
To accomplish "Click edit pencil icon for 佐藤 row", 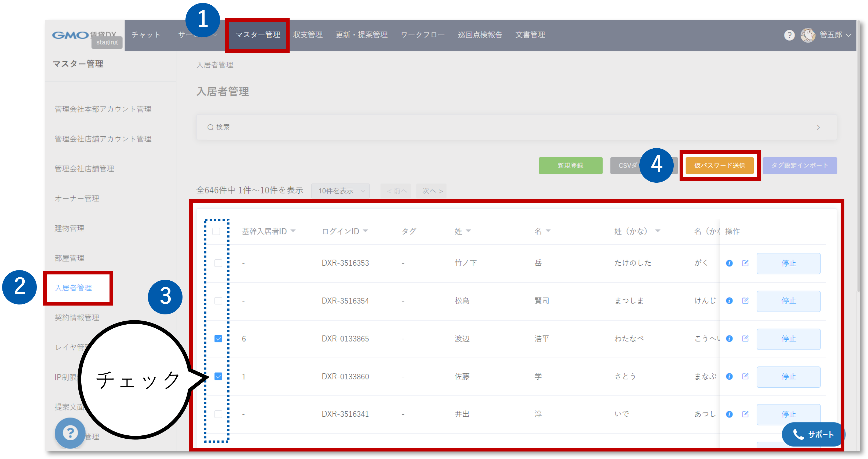I will (x=745, y=376).
